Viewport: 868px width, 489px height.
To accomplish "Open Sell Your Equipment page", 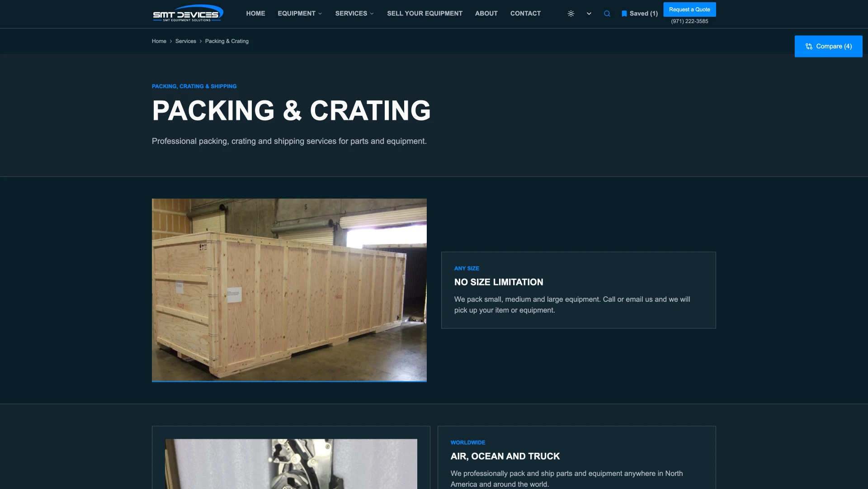I will click(425, 14).
